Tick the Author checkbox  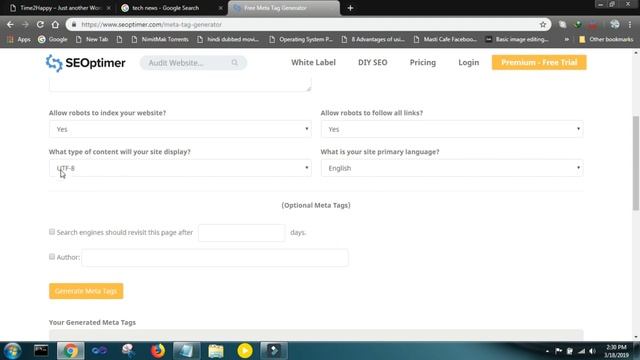(52, 257)
